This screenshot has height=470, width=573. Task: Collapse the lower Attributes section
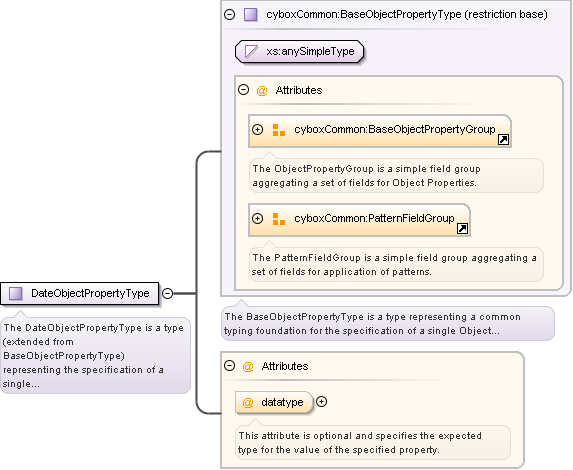tap(229, 365)
